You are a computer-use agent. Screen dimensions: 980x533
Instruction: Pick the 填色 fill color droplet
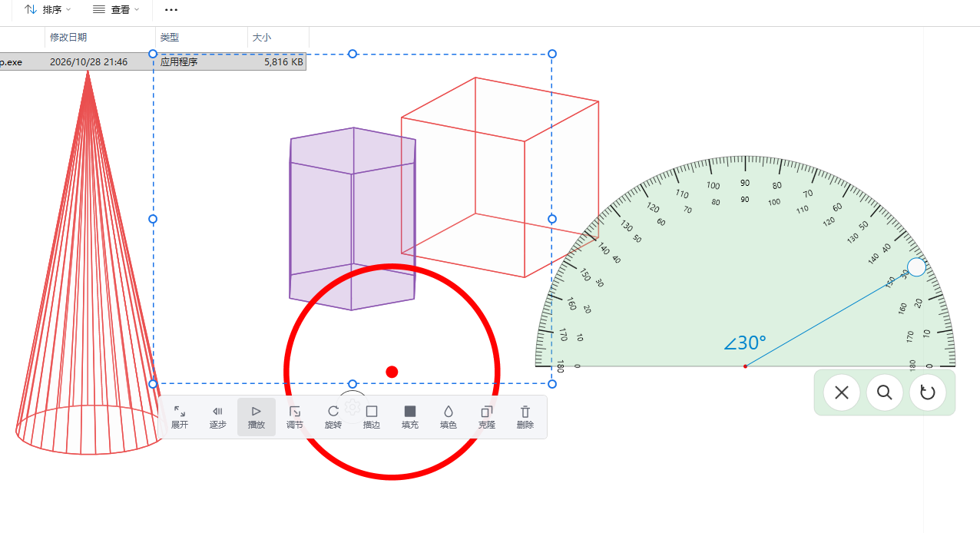(x=449, y=417)
